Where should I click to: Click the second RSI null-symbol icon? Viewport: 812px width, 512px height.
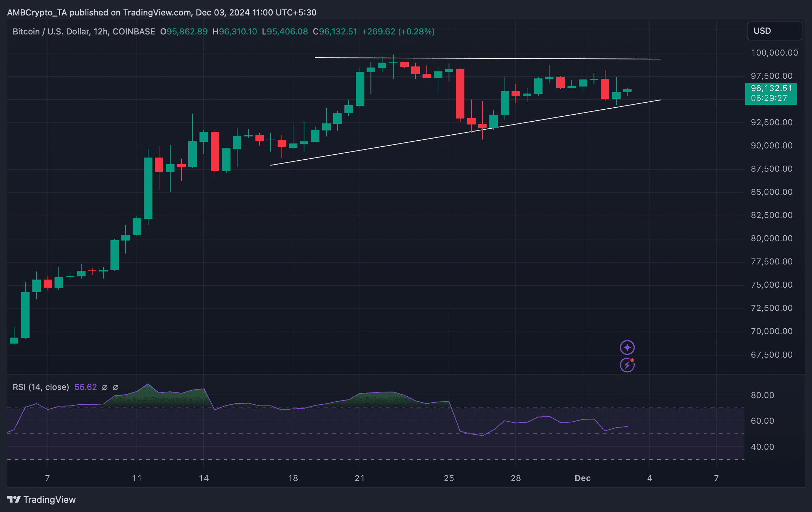(116, 387)
